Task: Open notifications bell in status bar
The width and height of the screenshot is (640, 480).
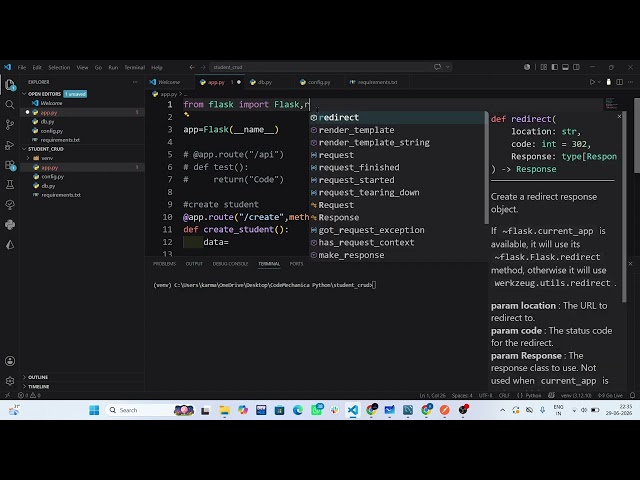Action: click(x=632, y=395)
